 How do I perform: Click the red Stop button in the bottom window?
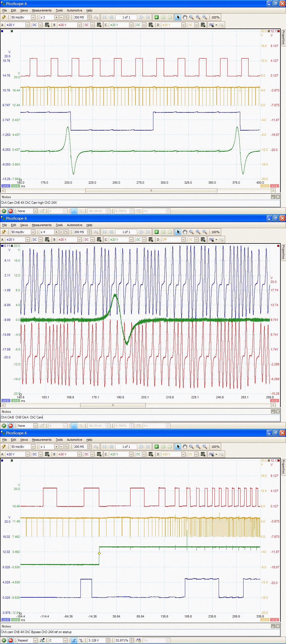click(x=11, y=640)
